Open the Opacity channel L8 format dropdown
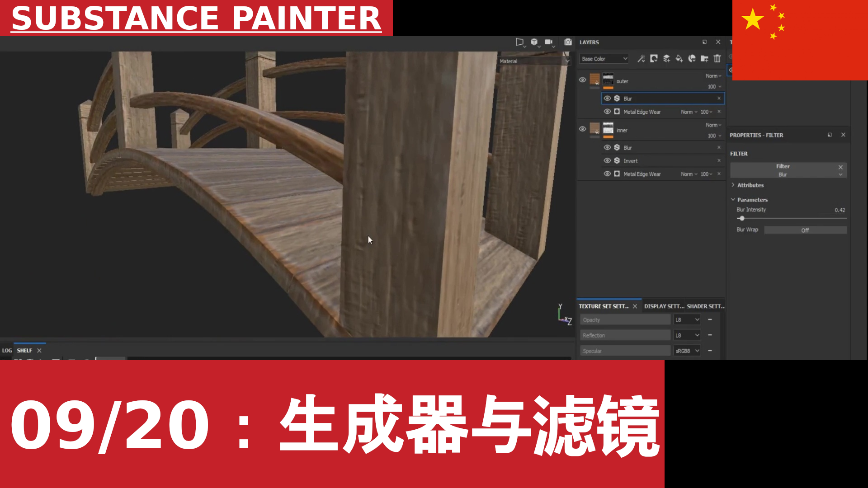This screenshot has height=488, width=868. (687, 320)
